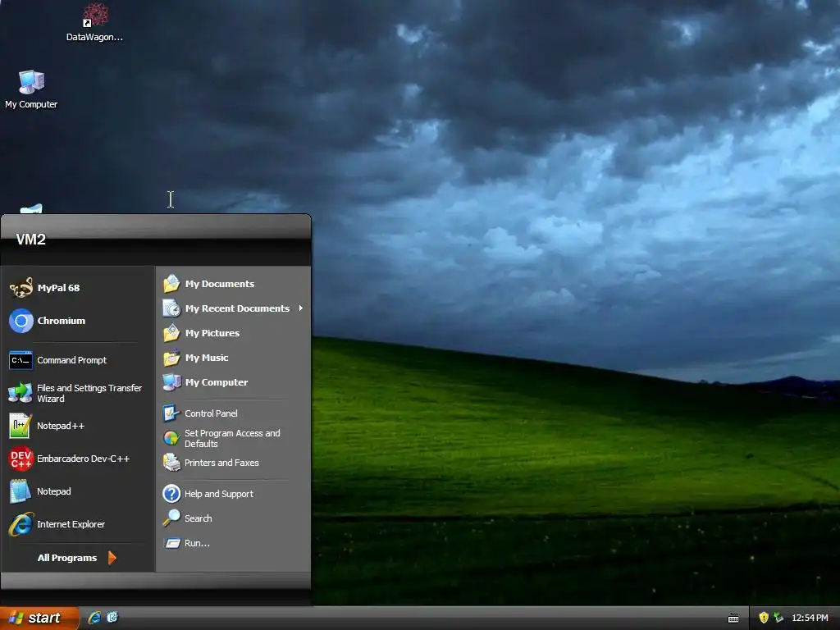Click the security shield tray icon

764,618
